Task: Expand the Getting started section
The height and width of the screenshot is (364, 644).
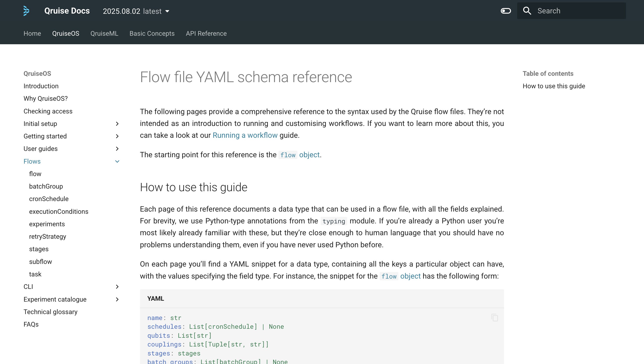Action: click(x=117, y=136)
